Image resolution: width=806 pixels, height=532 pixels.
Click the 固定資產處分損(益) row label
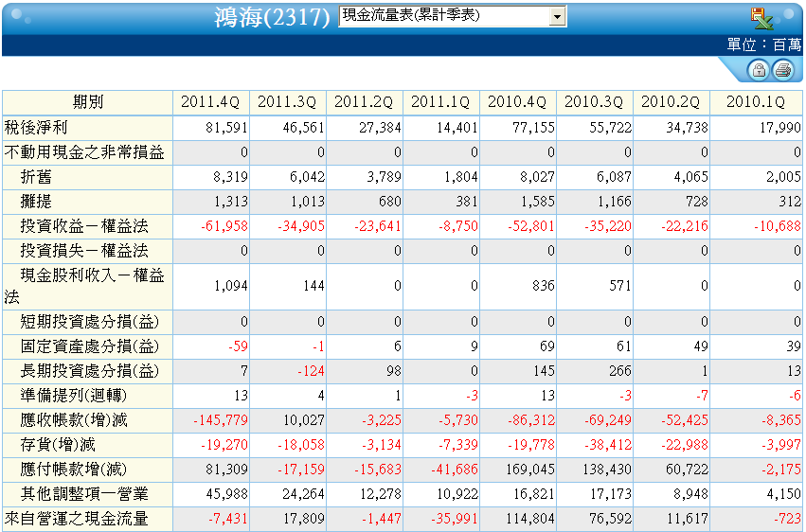click(x=89, y=346)
